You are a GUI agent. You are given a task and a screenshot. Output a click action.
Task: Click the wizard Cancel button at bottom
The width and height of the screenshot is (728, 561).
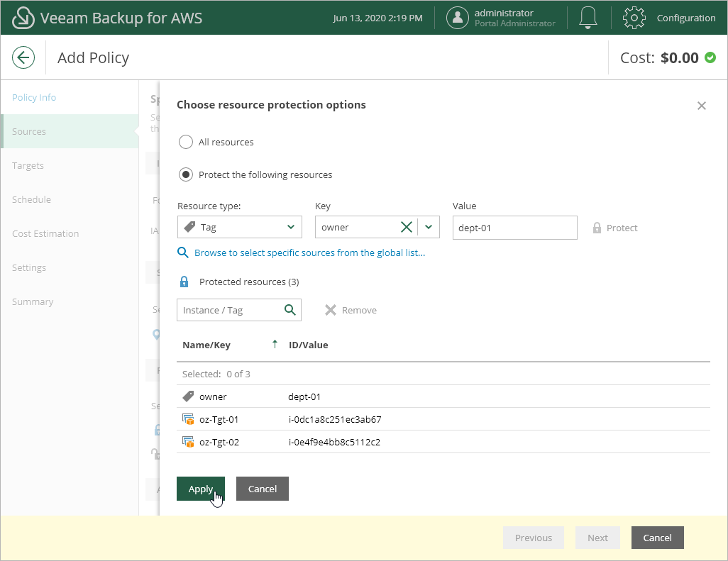click(x=658, y=538)
